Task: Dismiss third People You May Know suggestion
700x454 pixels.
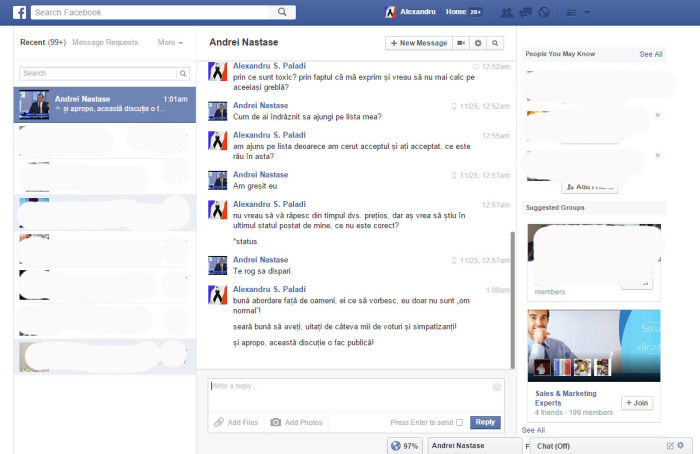Action: [x=658, y=155]
